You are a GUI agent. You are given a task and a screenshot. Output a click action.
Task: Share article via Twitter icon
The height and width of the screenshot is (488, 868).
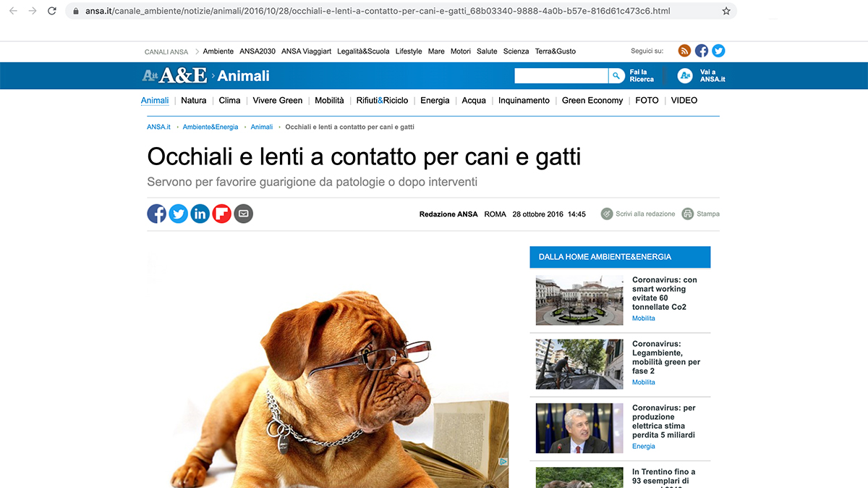pyautogui.click(x=178, y=214)
